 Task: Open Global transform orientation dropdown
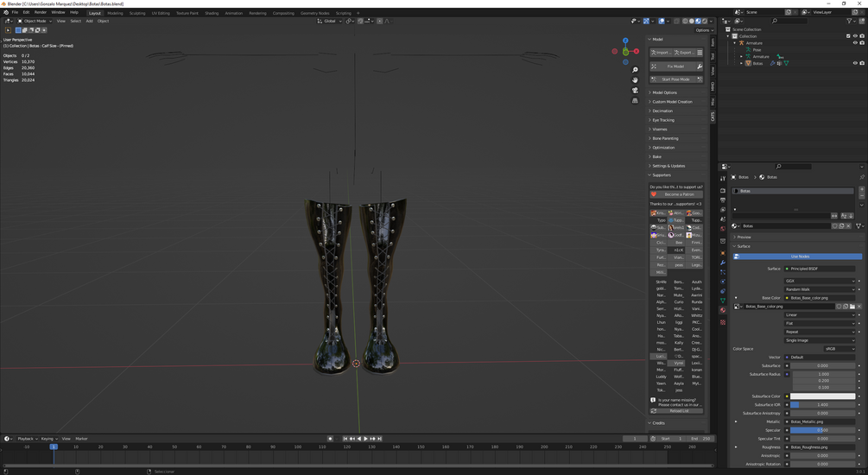click(329, 21)
